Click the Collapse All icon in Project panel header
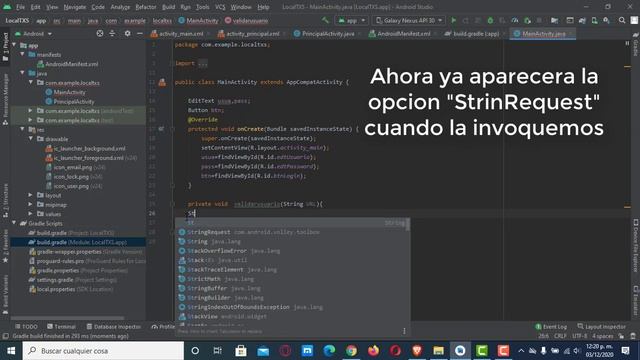The width and height of the screenshot is (640, 360). point(112,33)
